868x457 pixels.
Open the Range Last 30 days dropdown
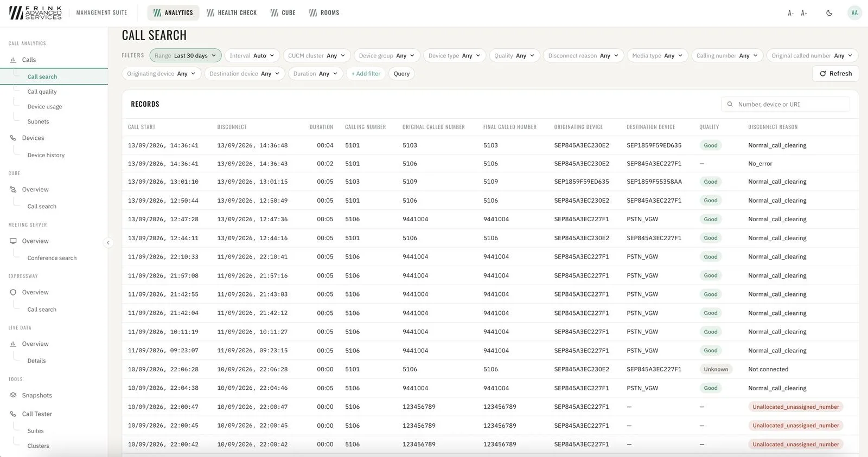pos(186,55)
